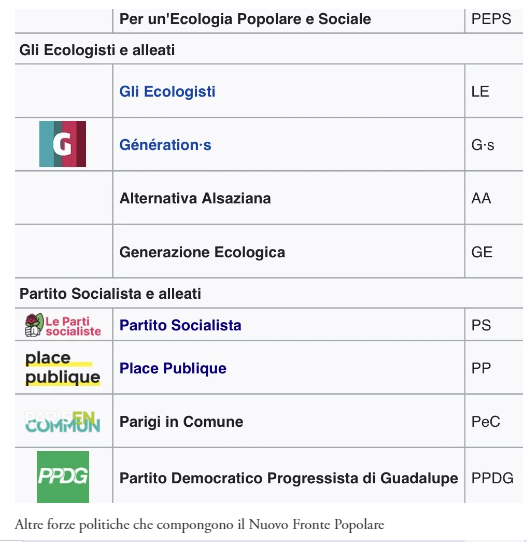Image resolution: width=527 pixels, height=542 pixels.
Task: Follow the Place Publique link
Action: click(x=173, y=368)
